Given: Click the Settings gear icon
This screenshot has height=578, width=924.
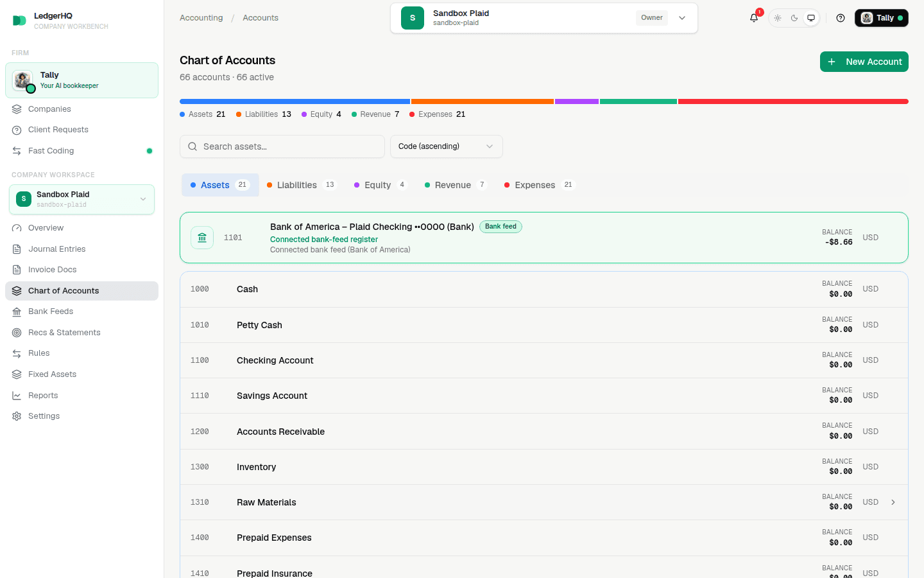Looking at the screenshot, I should (17, 416).
